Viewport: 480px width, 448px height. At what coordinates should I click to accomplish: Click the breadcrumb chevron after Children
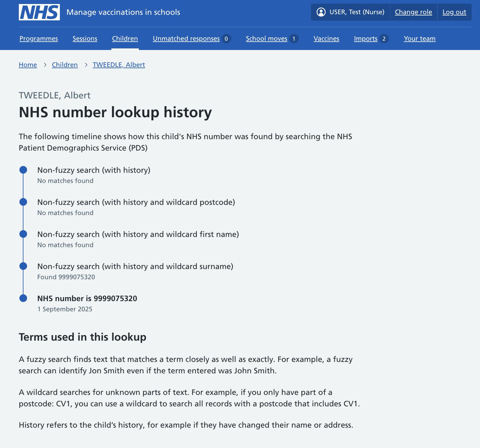[x=86, y=65]
